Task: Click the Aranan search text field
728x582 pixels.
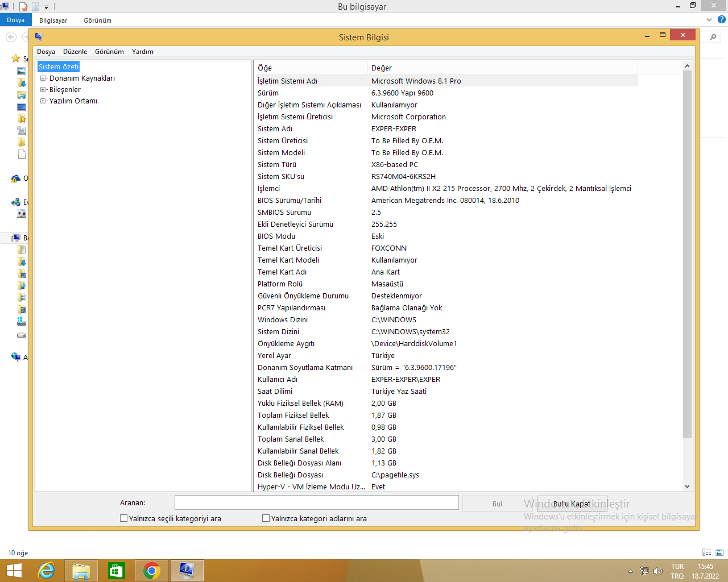Action: click(x=317, y=502)
